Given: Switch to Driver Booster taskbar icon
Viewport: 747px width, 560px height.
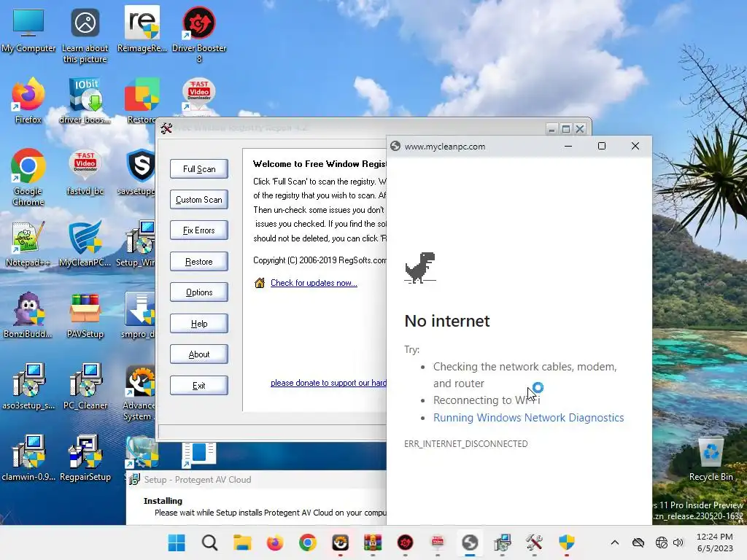Looking at the screenshot, I should click(x=405, y=542).
